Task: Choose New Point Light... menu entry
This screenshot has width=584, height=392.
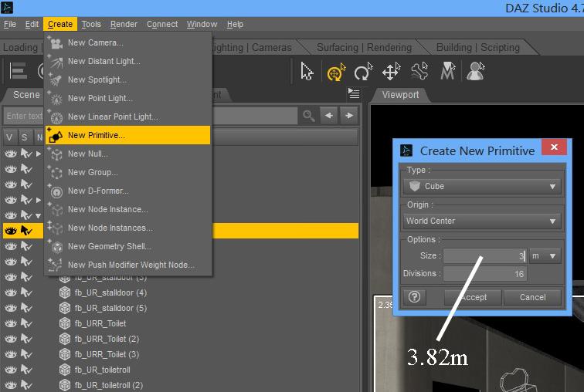Action: [x=127, y=98]
